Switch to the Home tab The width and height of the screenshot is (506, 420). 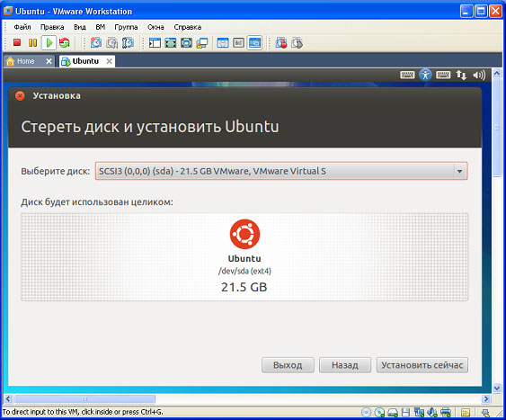(x=26, y=61)
